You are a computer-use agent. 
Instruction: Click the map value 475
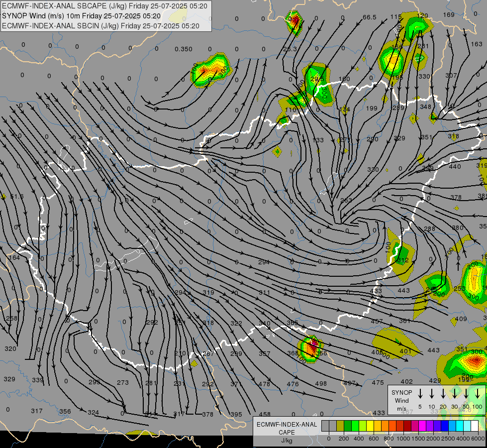click(x=378, y=383)
